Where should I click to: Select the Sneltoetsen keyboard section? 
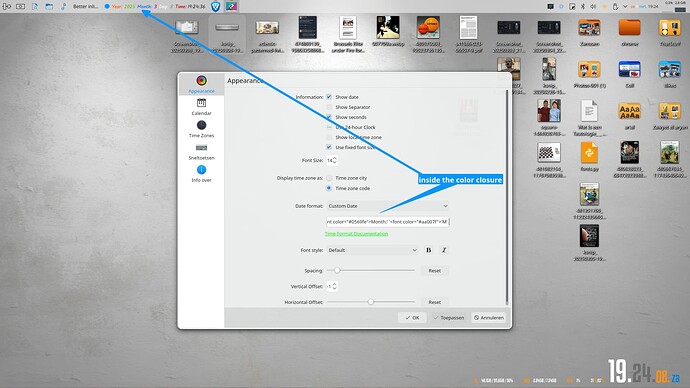coord(201,152)
